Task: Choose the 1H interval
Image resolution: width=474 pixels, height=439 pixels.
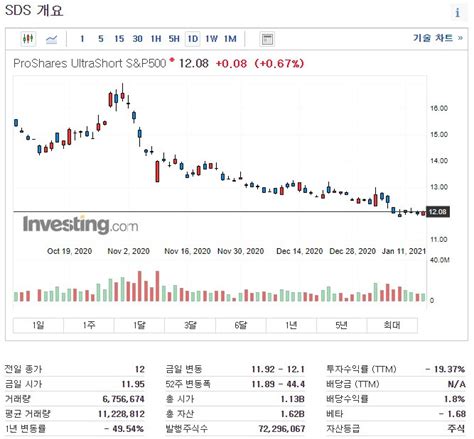Action: tap(156, 39)
